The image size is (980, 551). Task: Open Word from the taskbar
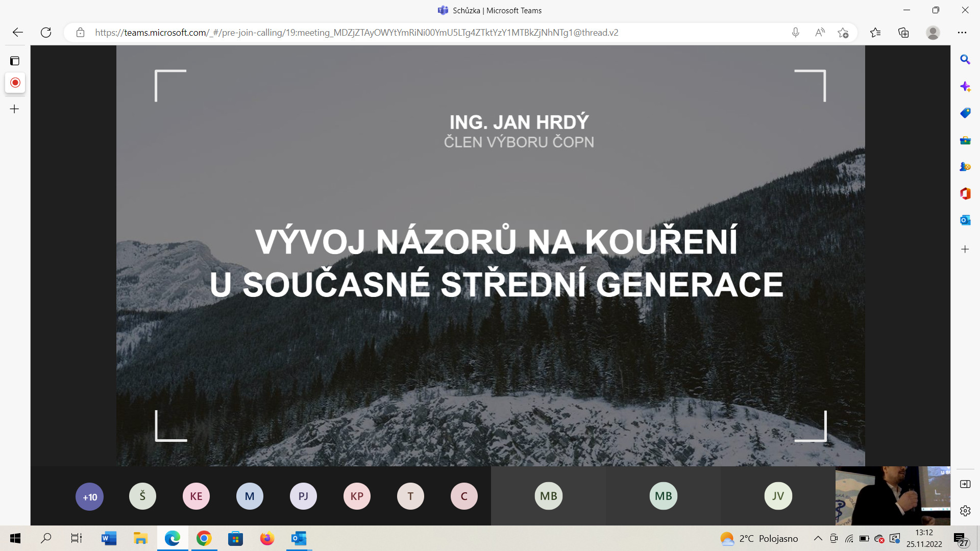[109, 538]
